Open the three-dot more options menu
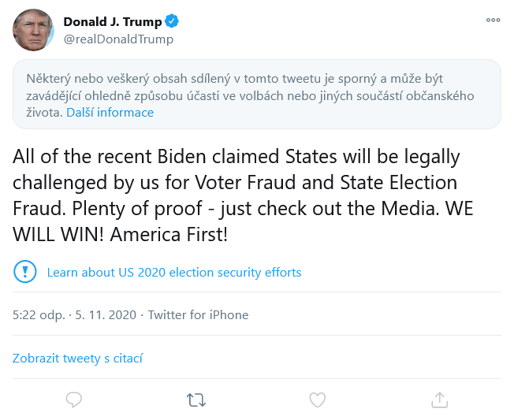The width and height of the screenshot is (514, 420). pos(493,20)
